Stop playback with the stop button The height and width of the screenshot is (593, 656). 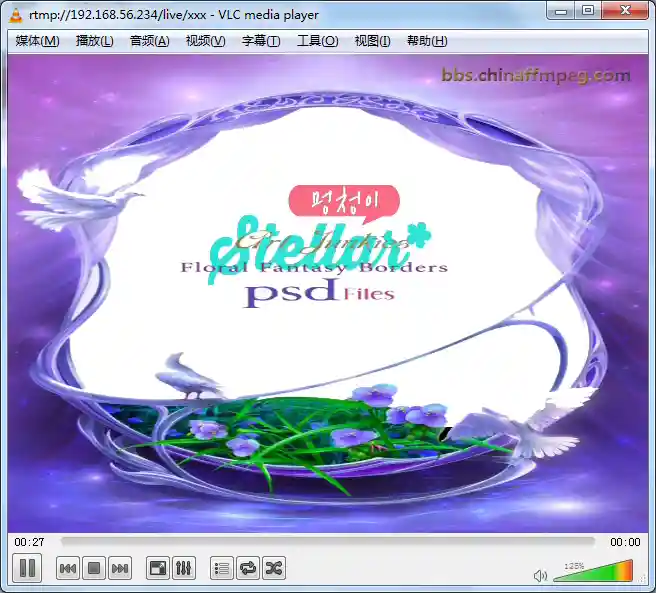(x=94, y=568)
